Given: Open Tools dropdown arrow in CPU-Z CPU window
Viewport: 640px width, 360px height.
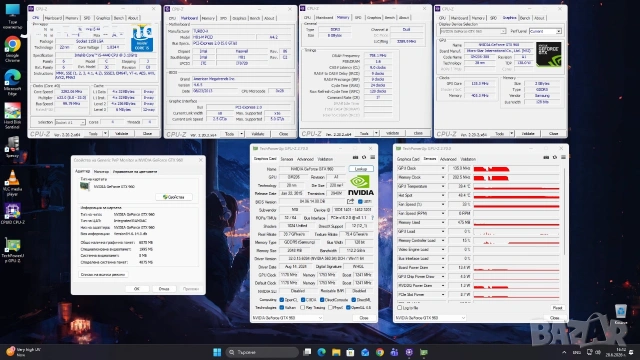Looking at the screenshot, I should tap(105, 133).
